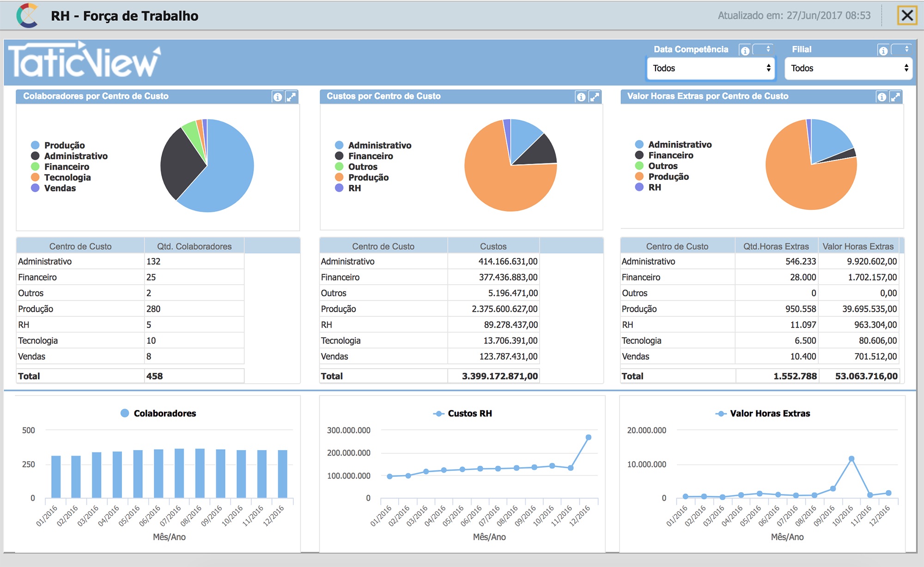Toggle Custos RH series in line chart legend
The height and width of the screenshot is (567, 924).
(x=462, y=413)
